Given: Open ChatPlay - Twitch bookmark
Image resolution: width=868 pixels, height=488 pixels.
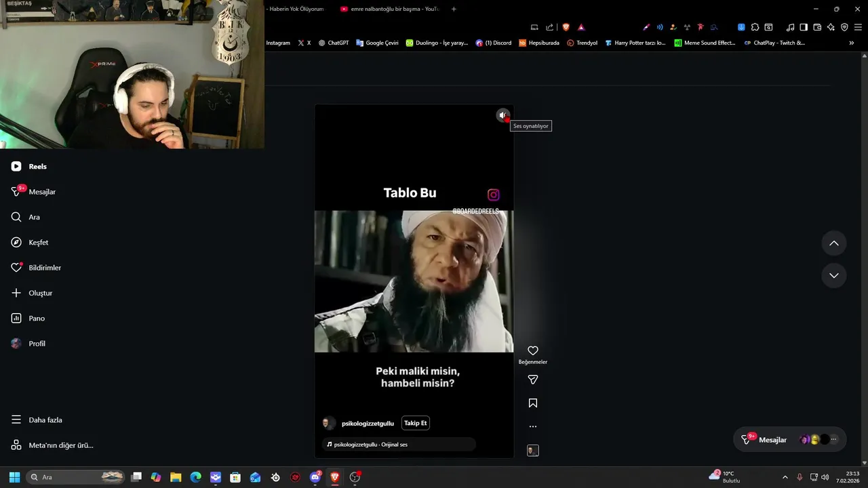Looking at the screenshot, I should point(775,43).
